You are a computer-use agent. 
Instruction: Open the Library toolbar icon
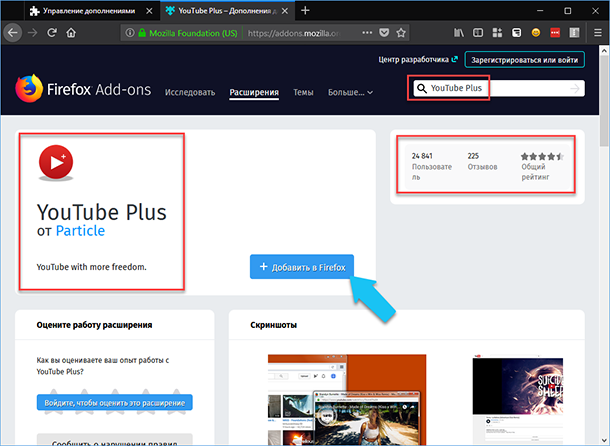coord(459,33)
